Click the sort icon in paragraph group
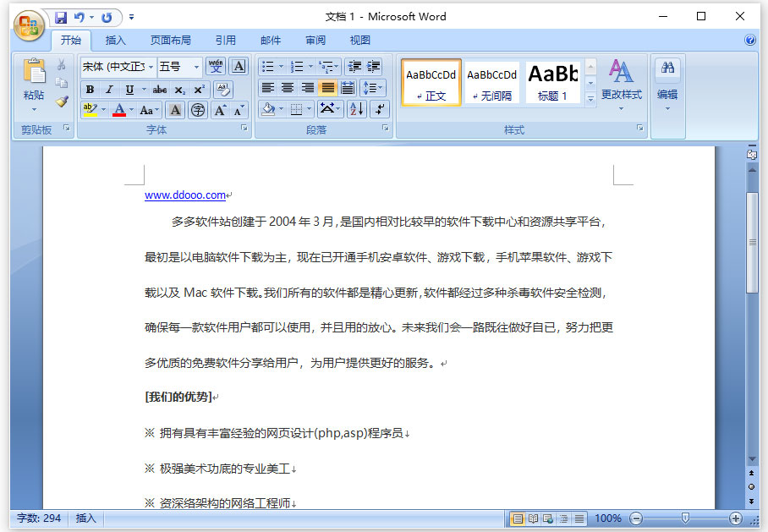This screenshot has width=768, height=532. tap(355, 110)
